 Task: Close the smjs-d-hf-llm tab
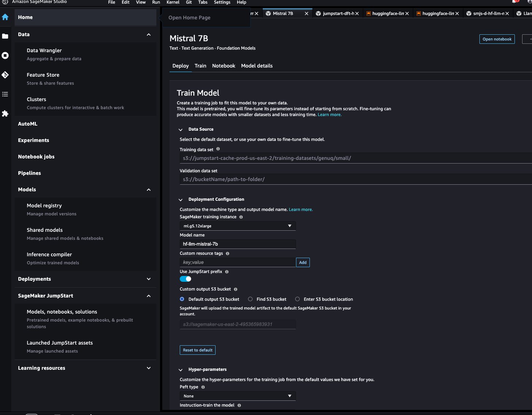508,14
